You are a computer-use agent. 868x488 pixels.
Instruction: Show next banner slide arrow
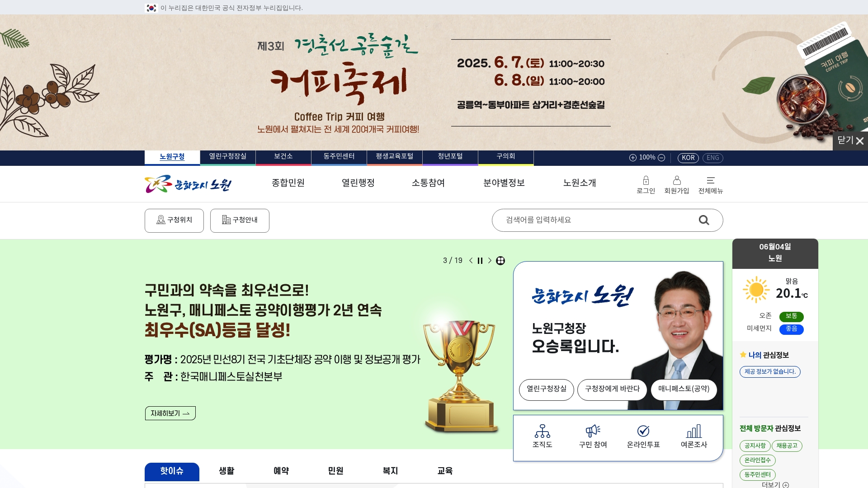(490, 261)
